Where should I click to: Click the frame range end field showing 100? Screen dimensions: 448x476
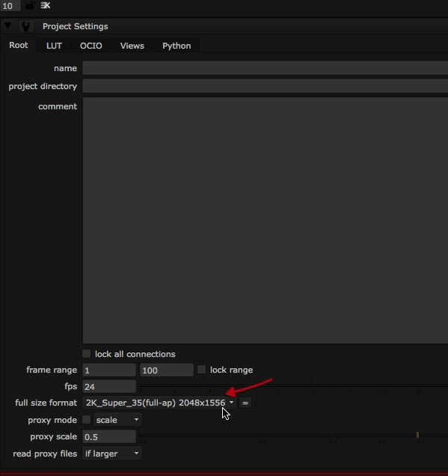tap(167, 370)
